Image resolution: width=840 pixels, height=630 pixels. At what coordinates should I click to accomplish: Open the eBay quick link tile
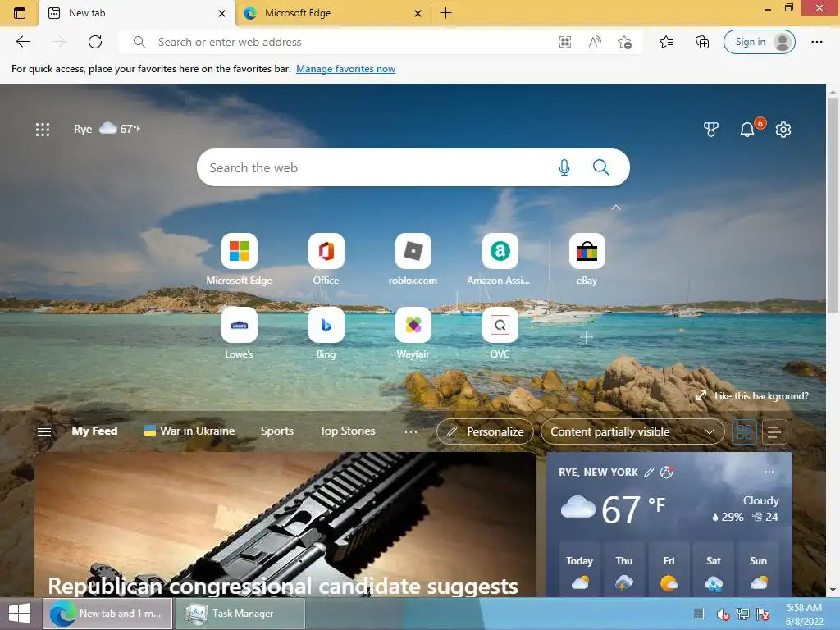587,259
